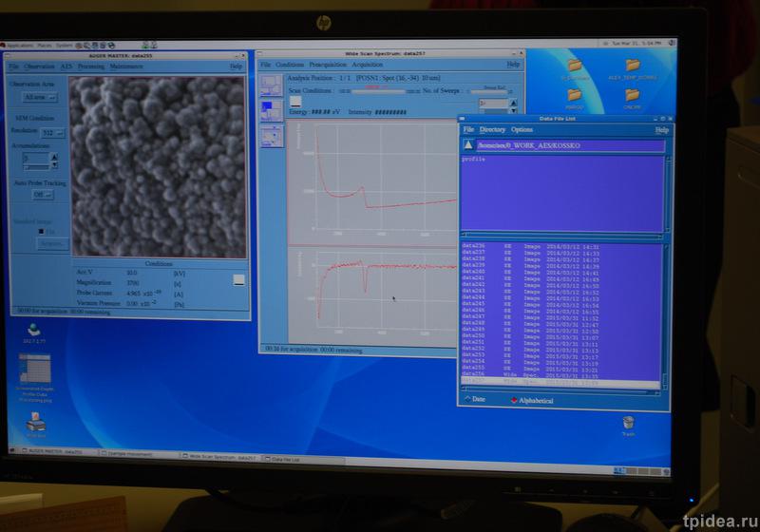Viewport: 760px width, 532px height.
Task: Open bottom-right desktop folder icon
Action: (x=632, y=99)
